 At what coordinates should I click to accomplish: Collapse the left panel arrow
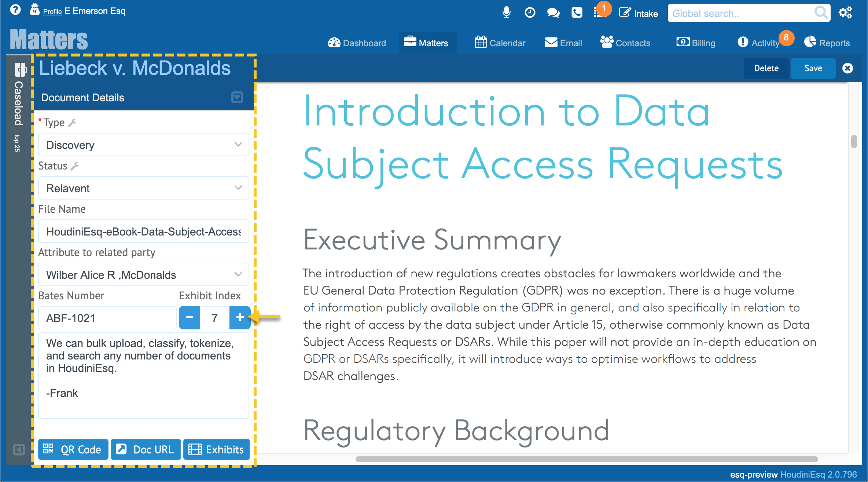[19, 449]
